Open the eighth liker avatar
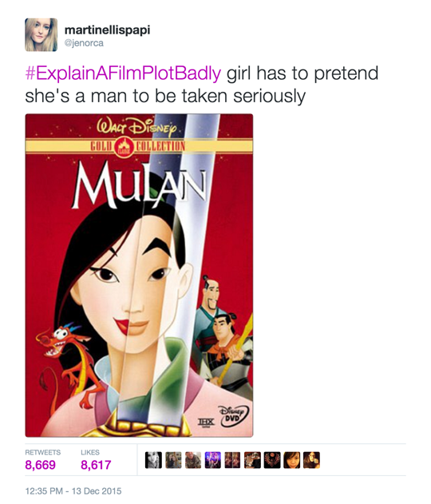Screen dimensions: 431x504 coord(292,460)
